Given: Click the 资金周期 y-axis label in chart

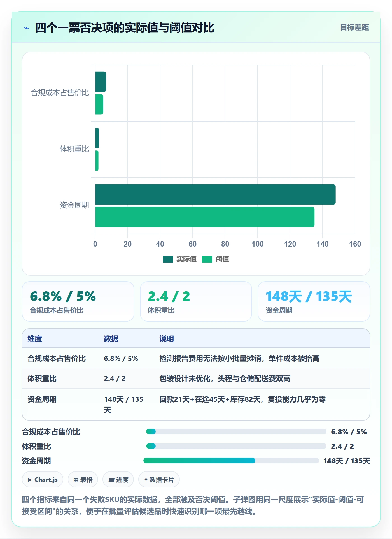Looking at the screenshot, I should (74, 205).
